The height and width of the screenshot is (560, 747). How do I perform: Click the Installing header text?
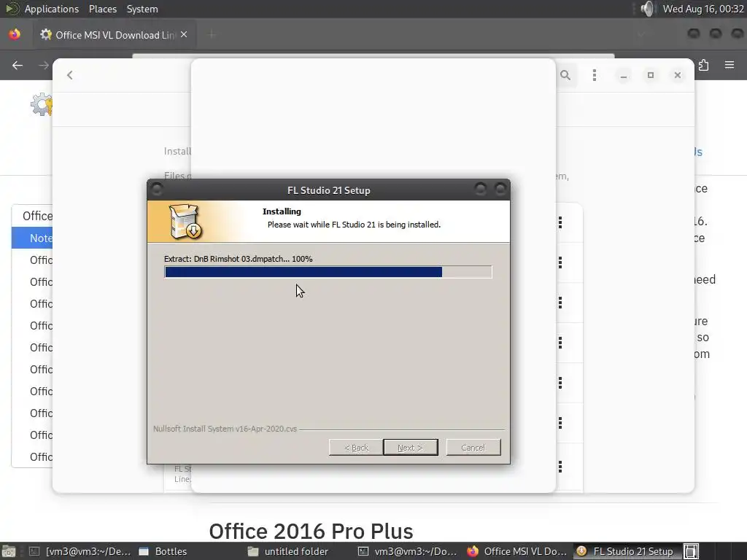coord(282,211)
